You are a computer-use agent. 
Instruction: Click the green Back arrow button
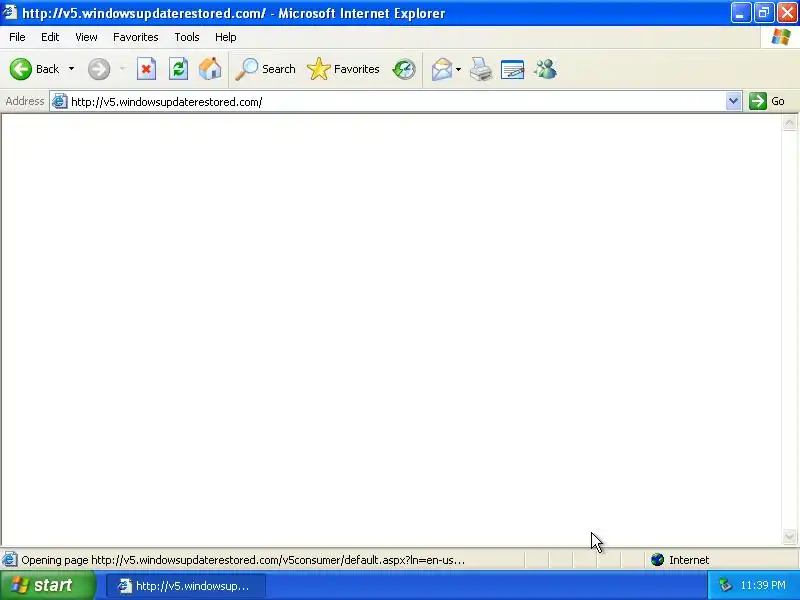pyautogui.click(x=21, y=69)
